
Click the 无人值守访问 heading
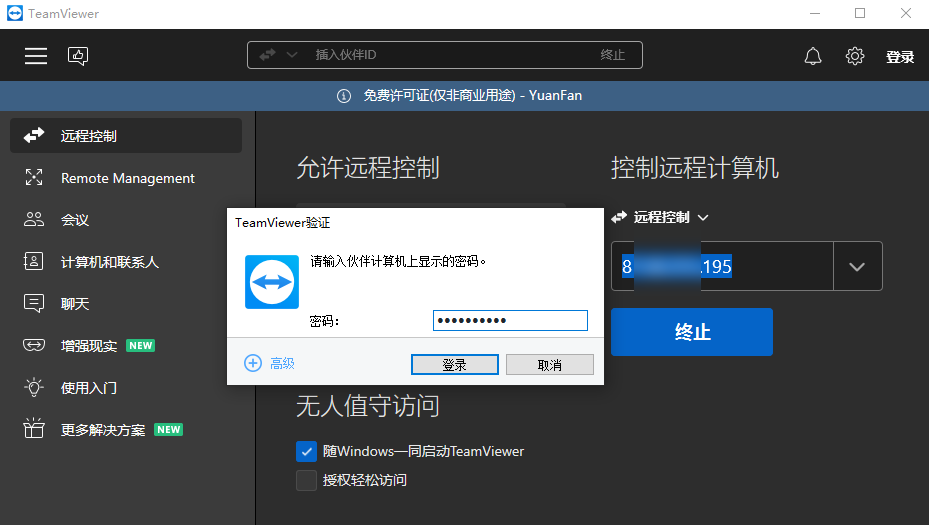[x=368, y=406]
